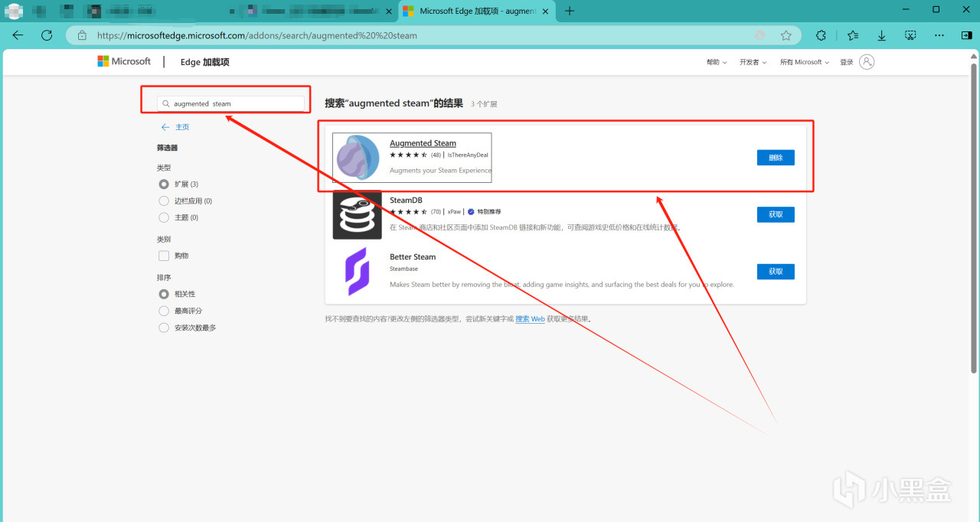980x522 pixels.
Task: Open Edge settings and more menu
Action: click(939, 35)
